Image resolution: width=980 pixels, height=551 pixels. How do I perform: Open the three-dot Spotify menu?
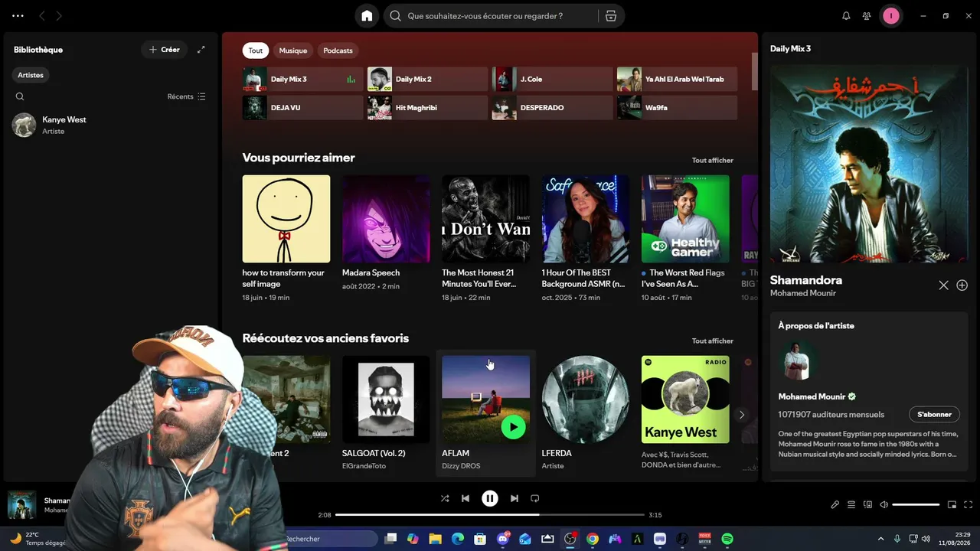click(18, 16)
